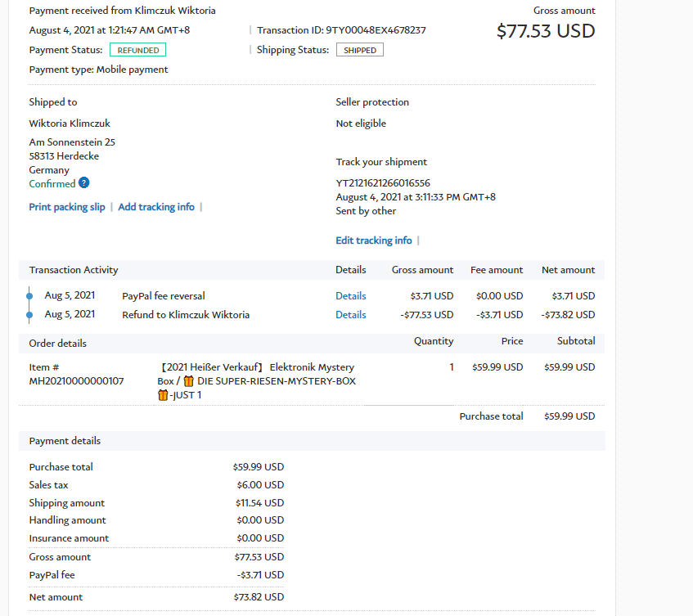693x616 pixels.
Task: Open the Print packing slip link
Action: (x=67, y=207)
